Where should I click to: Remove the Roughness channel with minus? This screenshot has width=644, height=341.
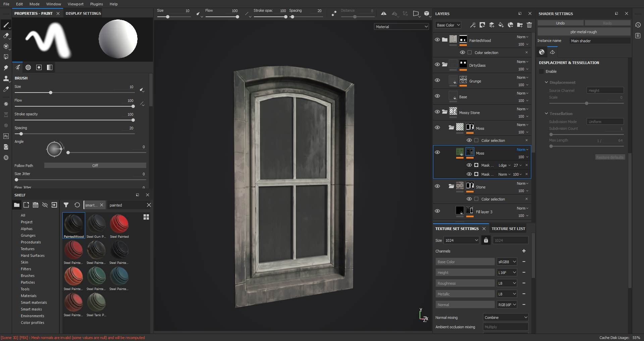click(524, 283)
